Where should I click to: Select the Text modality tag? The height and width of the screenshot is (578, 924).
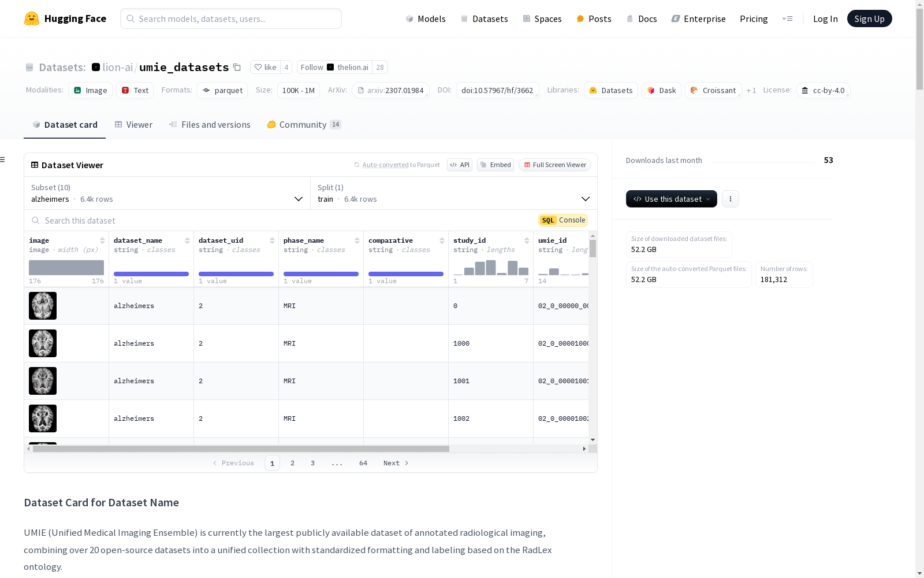coord(135,90)
